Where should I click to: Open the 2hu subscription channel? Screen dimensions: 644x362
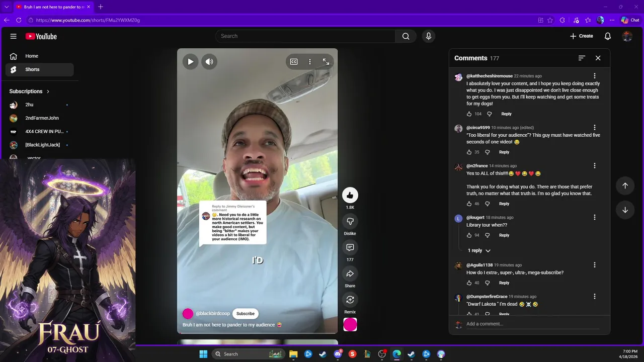[x=39, y=105]
